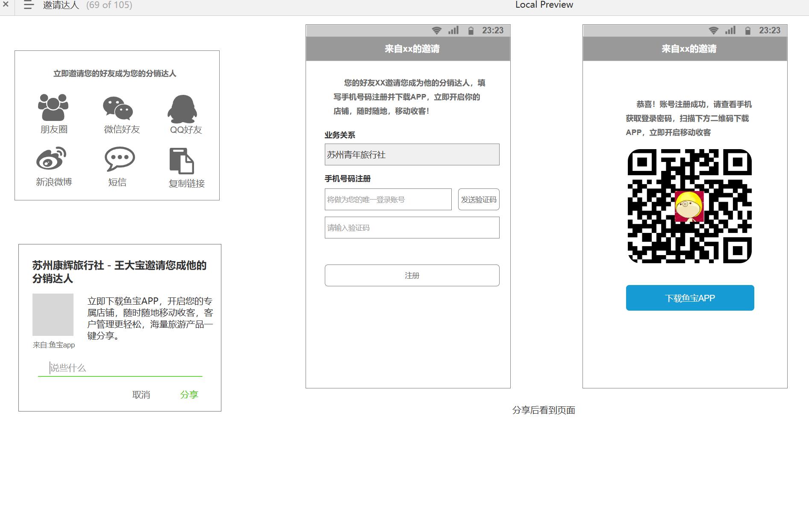The image size is (809, 532).
Task: Focus the 请输入验证码 field
Action: [x=412, y=228]
